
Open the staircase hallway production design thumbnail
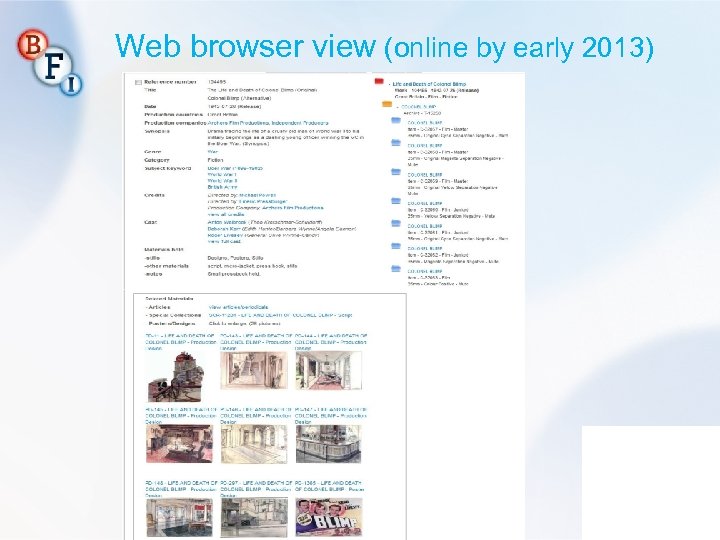(x=254, y=371)
